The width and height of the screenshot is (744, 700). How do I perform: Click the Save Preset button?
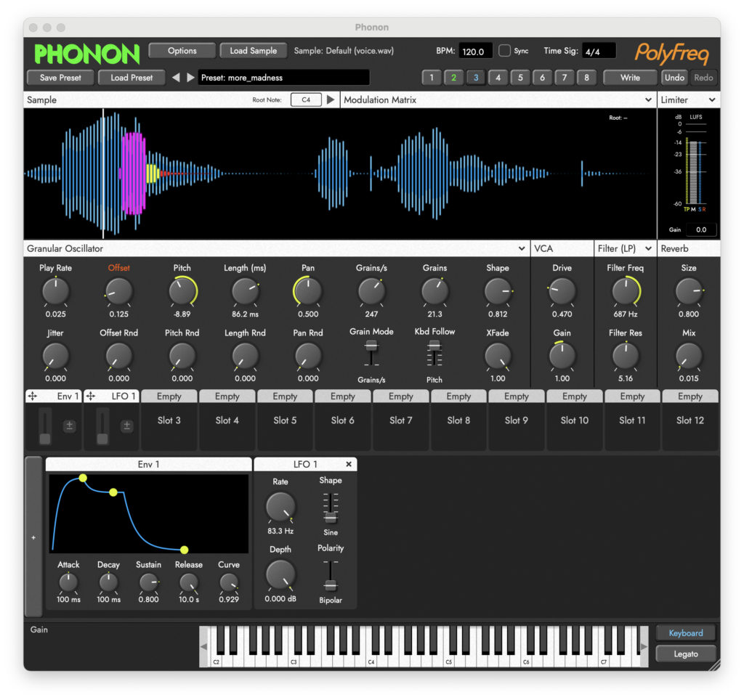point(60,77)
